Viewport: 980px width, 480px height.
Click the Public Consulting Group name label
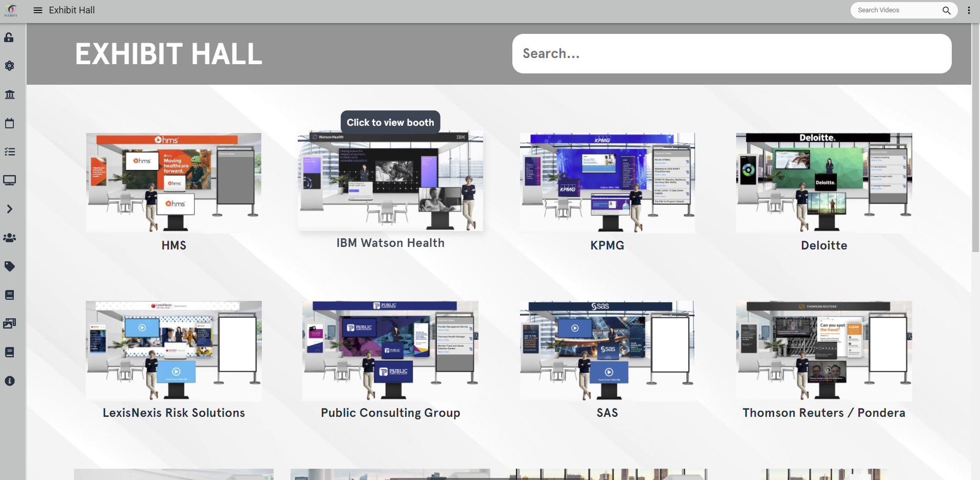(x=391, y=413)
